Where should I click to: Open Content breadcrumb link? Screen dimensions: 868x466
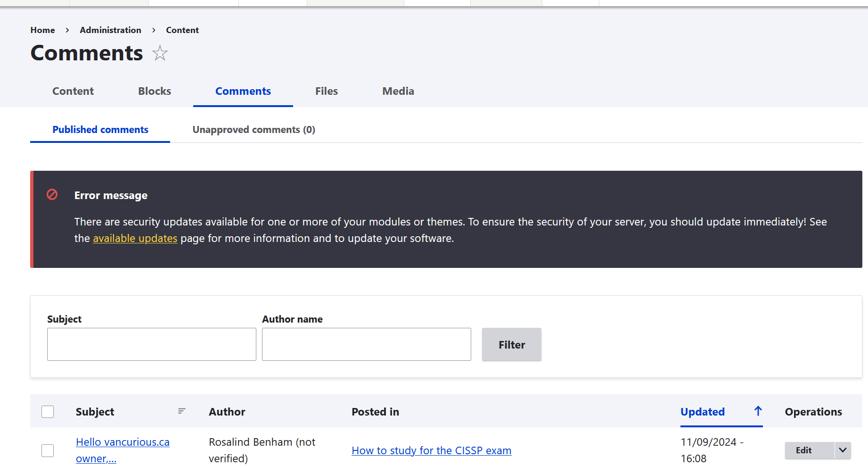click(x=182, y=30)
